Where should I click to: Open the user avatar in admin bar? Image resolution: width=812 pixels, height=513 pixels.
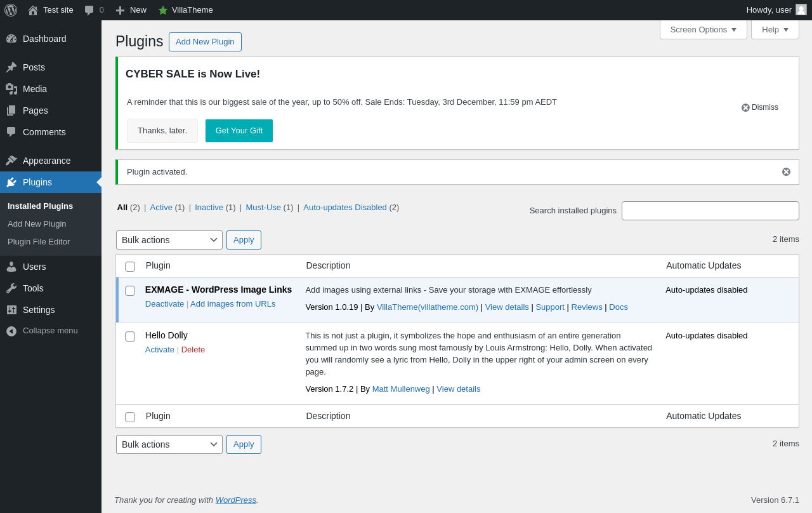(x=801, y=10)
